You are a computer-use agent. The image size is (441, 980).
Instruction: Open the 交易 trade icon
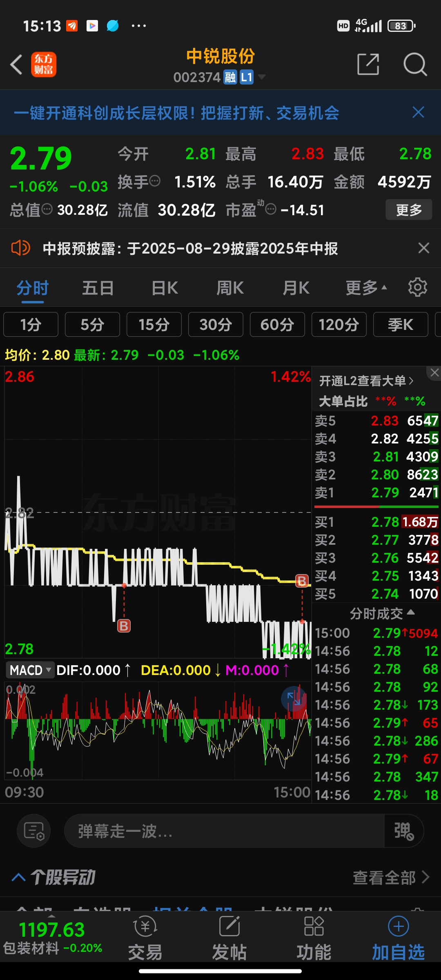pos(145,938)
